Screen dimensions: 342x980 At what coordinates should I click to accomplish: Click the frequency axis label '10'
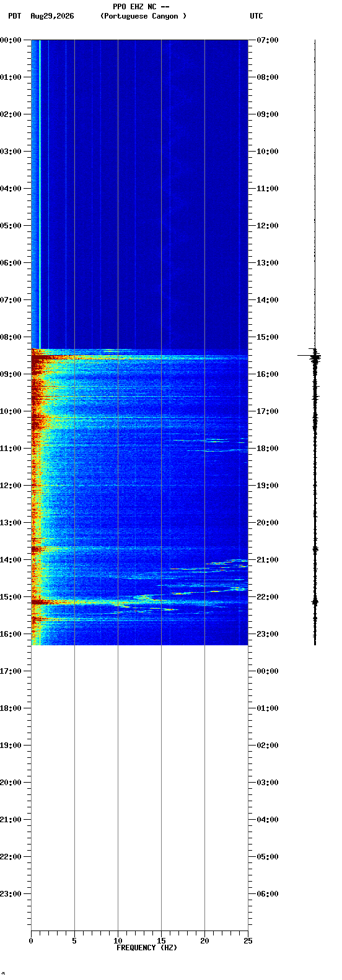pos(118,941)
